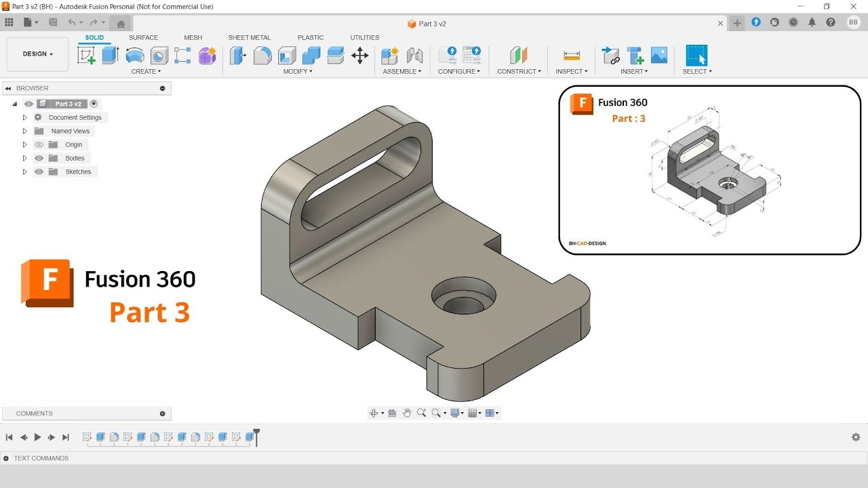
Task: Switch to the MESH tab
Action: [193, 37]
